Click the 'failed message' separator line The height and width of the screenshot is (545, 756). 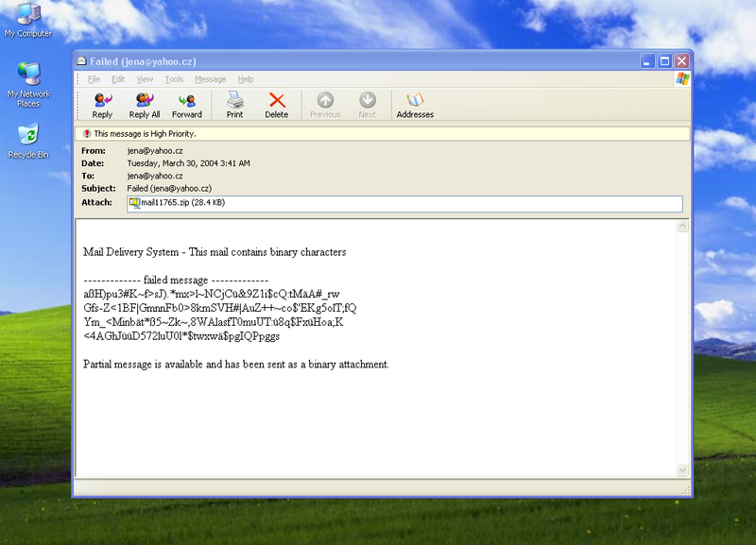(176, 280)
